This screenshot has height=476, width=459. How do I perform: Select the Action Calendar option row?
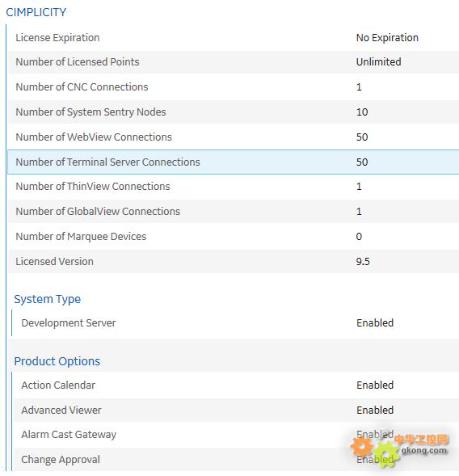(x=236, y=385)
